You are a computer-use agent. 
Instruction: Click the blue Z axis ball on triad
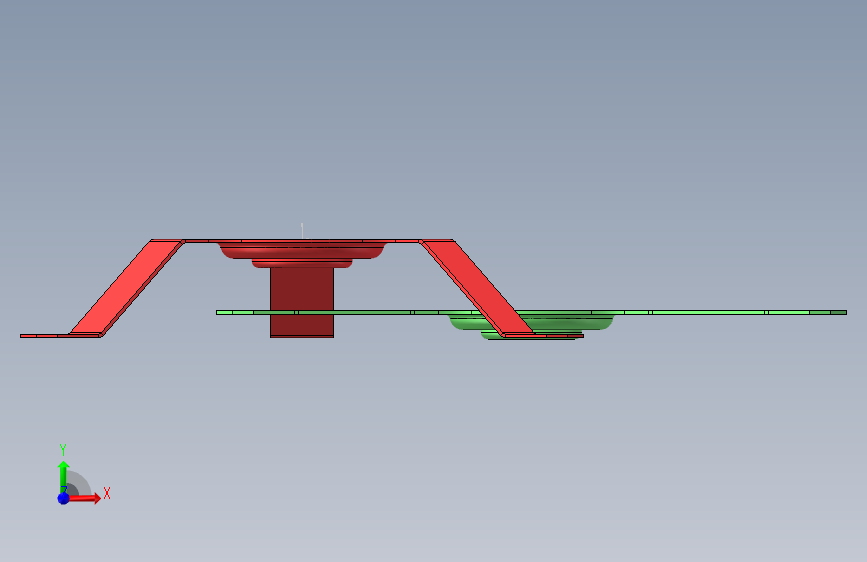tap(64, 498)
